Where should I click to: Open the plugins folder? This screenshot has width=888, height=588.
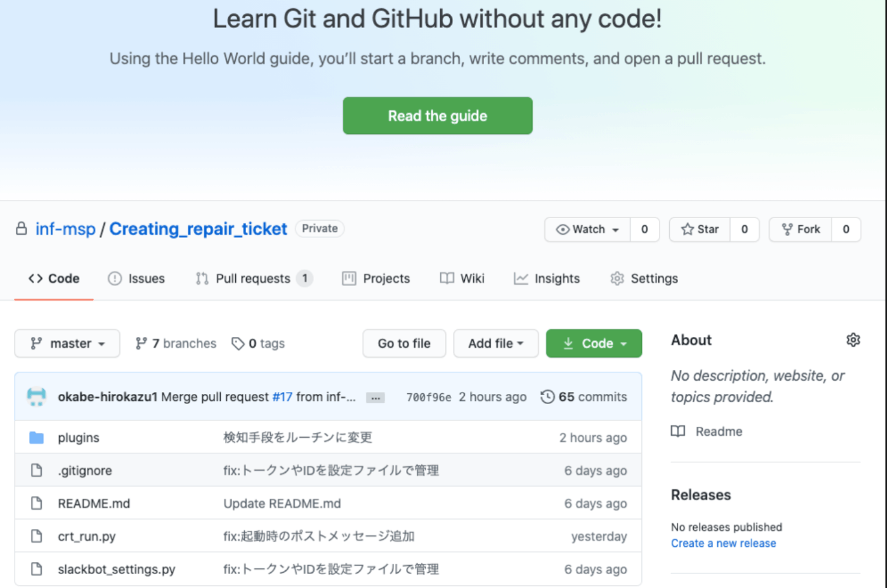(79, 438)
